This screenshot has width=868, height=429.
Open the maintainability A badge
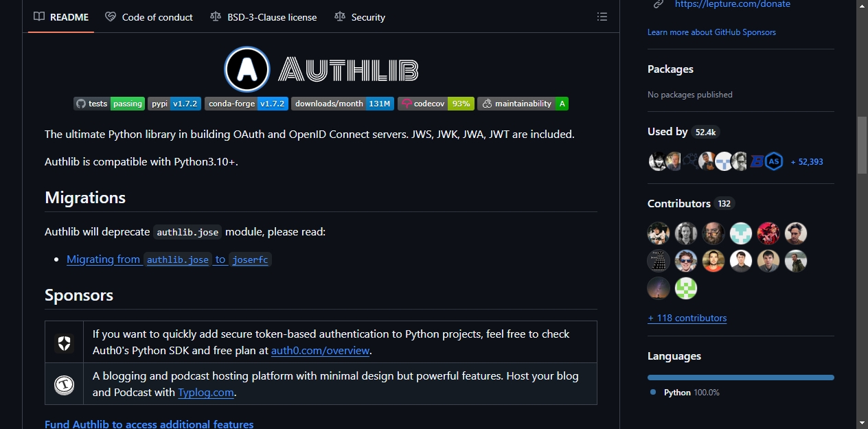click(523, 104)
